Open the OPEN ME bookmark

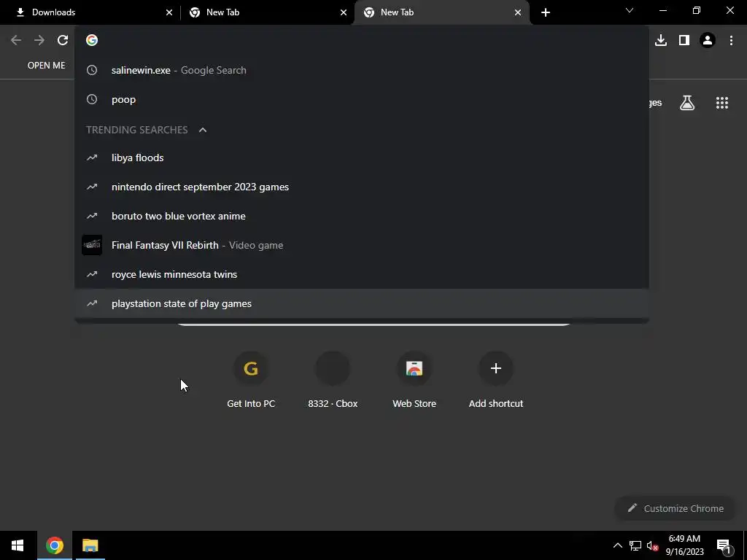[46, 66]
